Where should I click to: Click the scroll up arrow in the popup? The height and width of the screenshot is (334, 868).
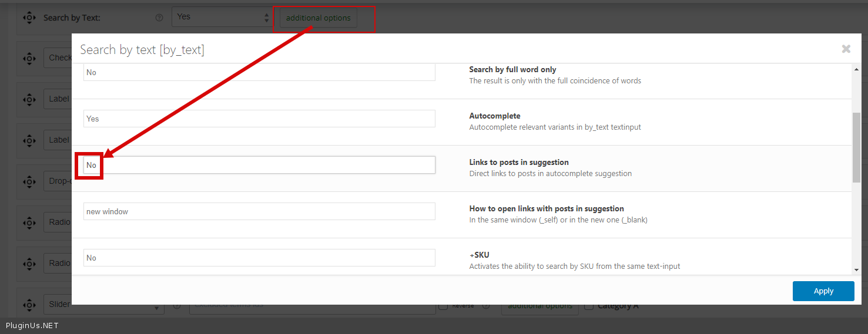coord(856,70)
